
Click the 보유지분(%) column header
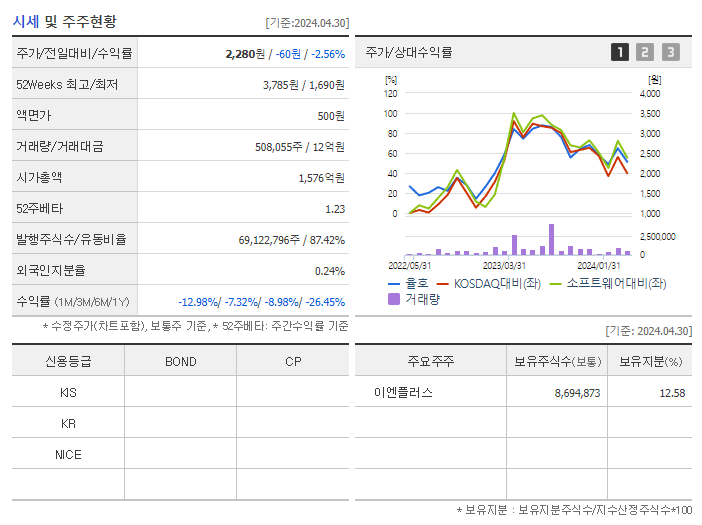point(651,361)
